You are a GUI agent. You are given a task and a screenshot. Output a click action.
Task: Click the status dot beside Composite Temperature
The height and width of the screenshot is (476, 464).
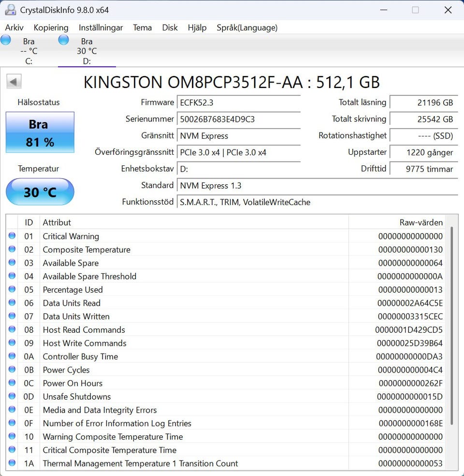pos(12,249)
